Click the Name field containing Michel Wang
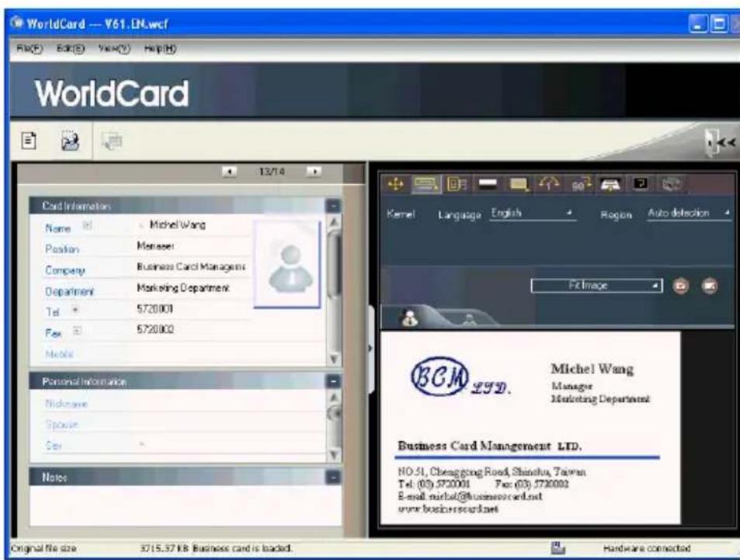Viewport: 740px width, 560px height. (193, 225)
